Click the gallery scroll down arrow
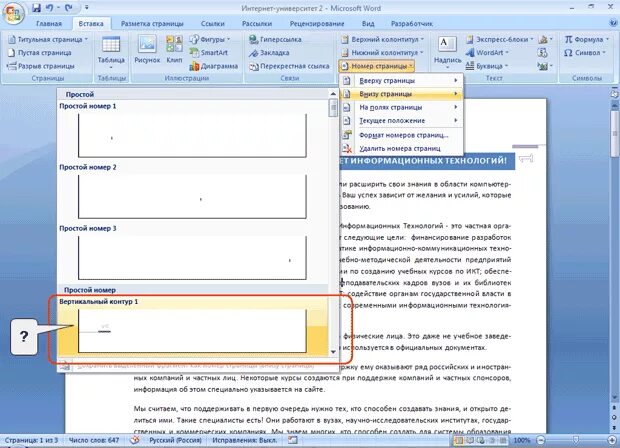Screen dimensions: 620x448 pos(333,352)
